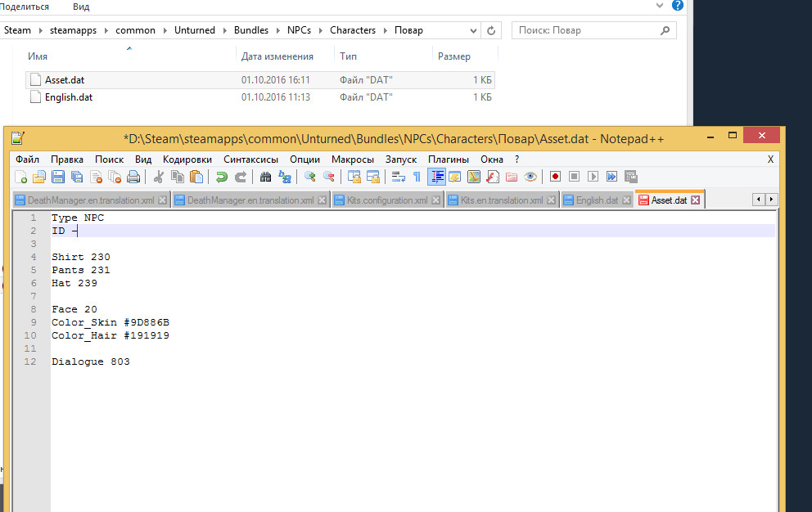Screen dimensions: 812x512
Task: Close the Kits.configuration.xml tab
Action: pyautogui.click(x=436, y=200)
